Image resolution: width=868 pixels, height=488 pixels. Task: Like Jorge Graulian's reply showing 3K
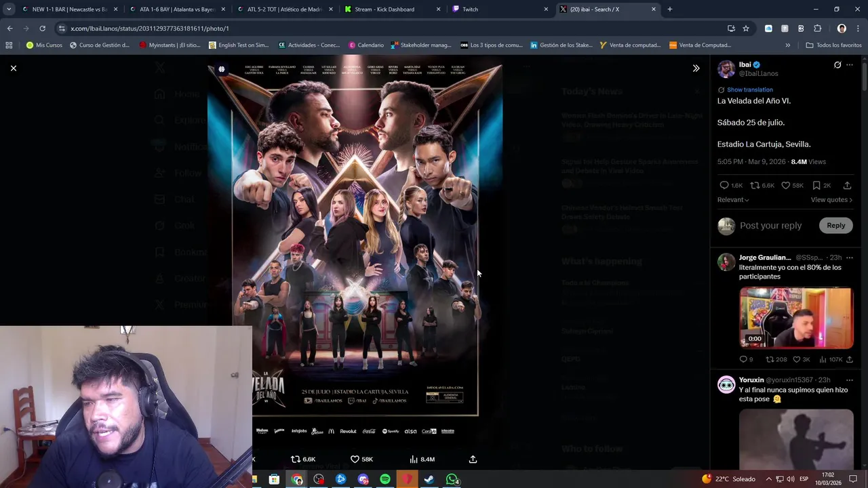pyautogui.click(x=801, y=360)
